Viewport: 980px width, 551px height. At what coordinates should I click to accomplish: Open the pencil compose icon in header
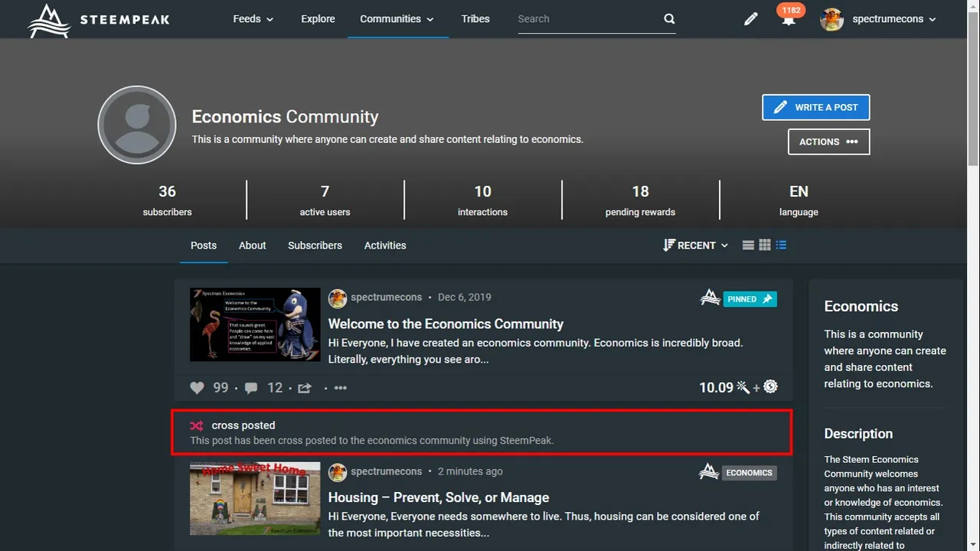[x=751, y=19]
